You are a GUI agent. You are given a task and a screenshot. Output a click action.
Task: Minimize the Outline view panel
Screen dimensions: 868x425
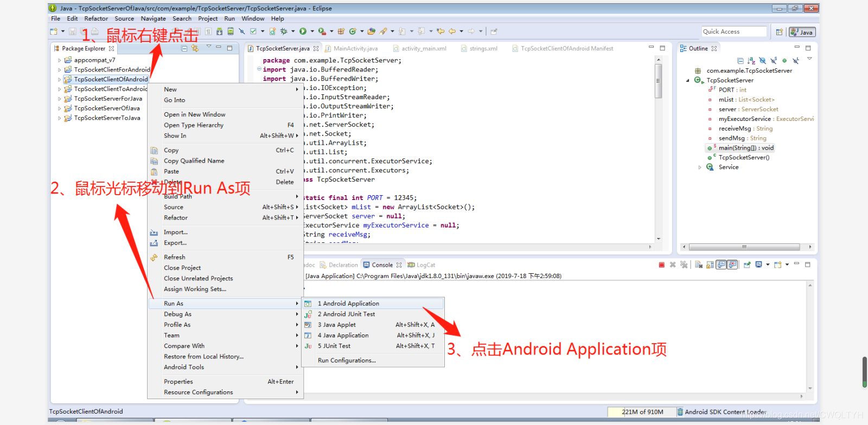coord(797,47)
